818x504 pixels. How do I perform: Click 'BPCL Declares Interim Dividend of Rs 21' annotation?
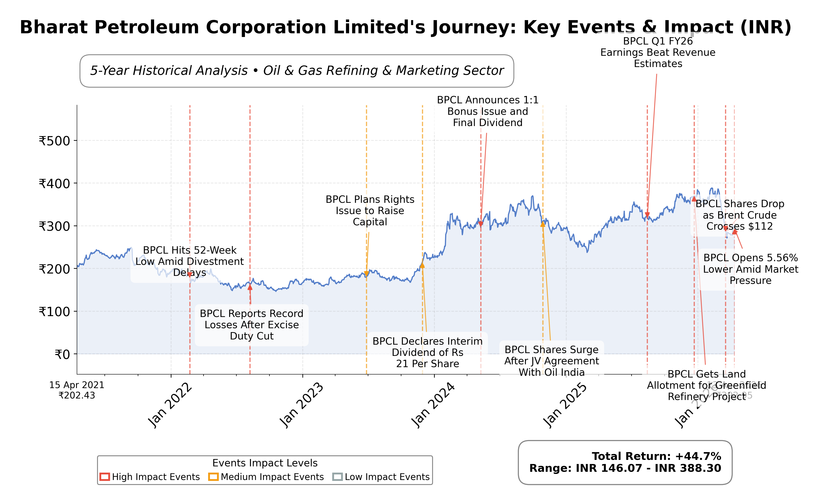pyautogui.click(x=428, y=352)
